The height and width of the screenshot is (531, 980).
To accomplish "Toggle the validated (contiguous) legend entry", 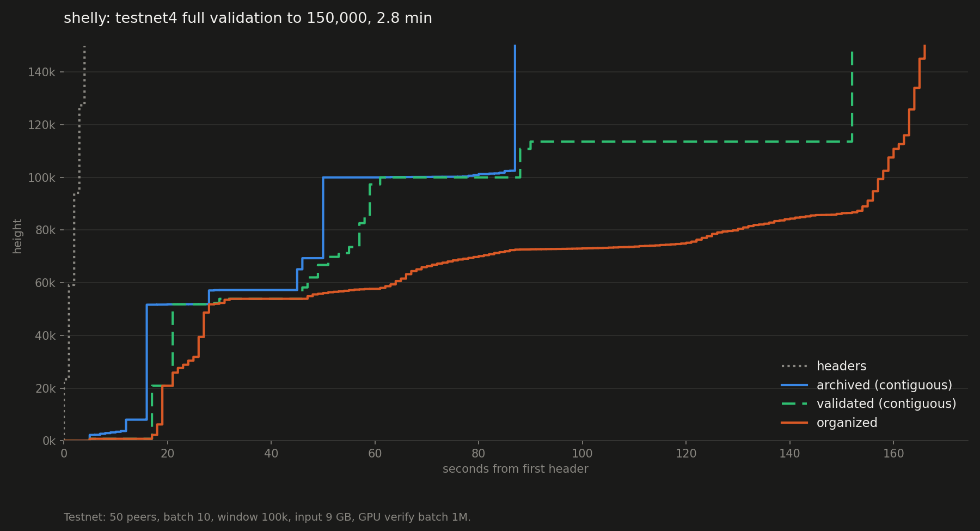I will [868, 404].
